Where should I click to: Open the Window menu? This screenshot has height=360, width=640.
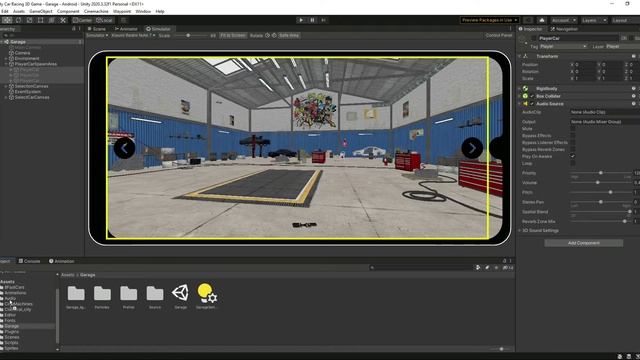tap(143, 11)
